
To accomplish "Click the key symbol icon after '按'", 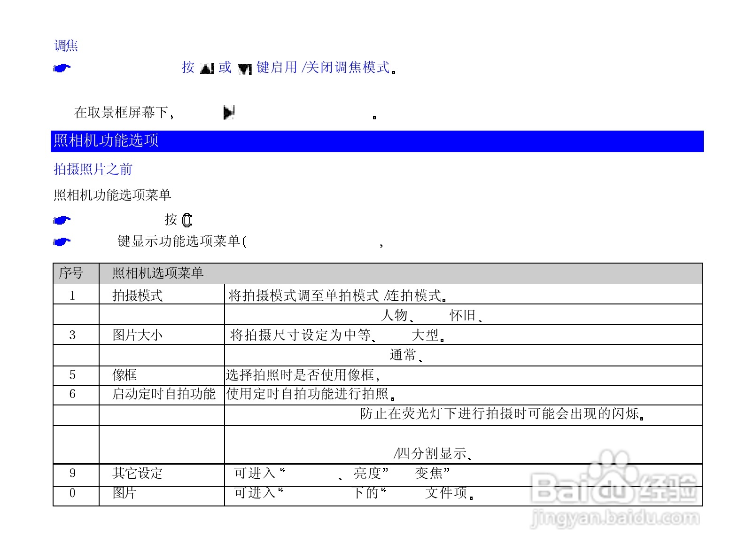I will (x=187, y=220).
